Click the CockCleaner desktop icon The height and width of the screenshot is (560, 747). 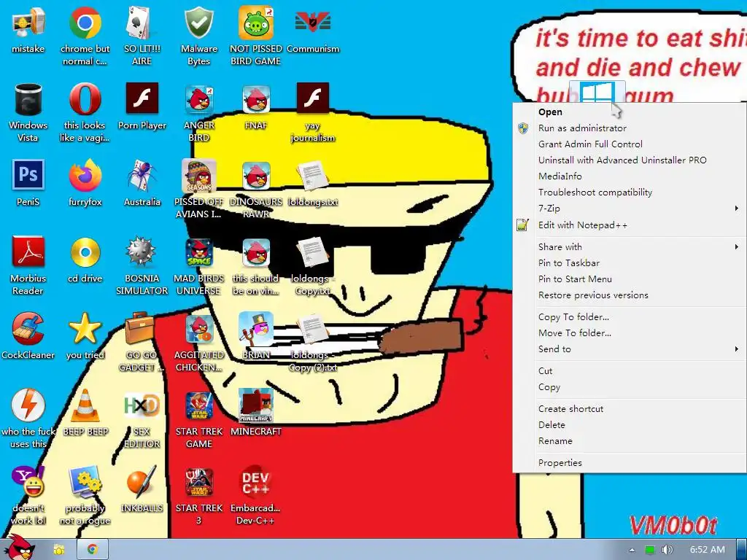coord(28,328)
